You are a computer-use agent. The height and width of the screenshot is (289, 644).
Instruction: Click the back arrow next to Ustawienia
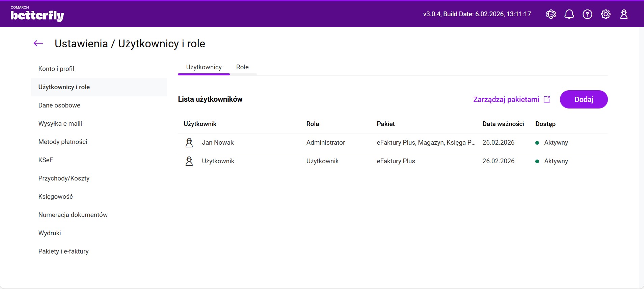coord(38,43)
